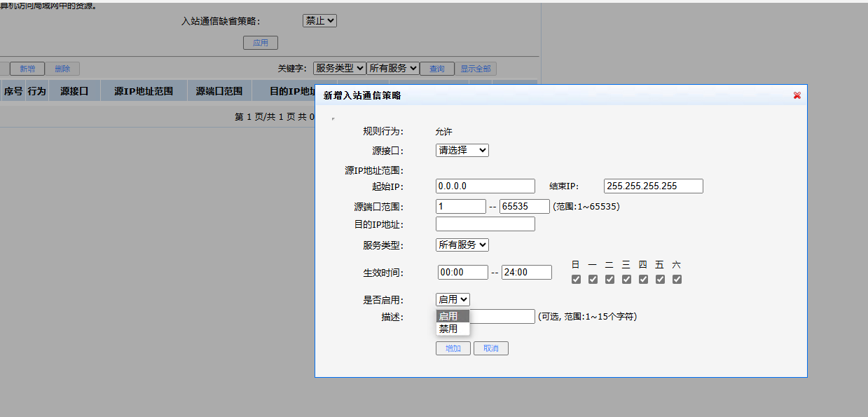Click the 源IP地址范围 column header
The height and width of the screenshot is (417, 868).
click(144, 90)
